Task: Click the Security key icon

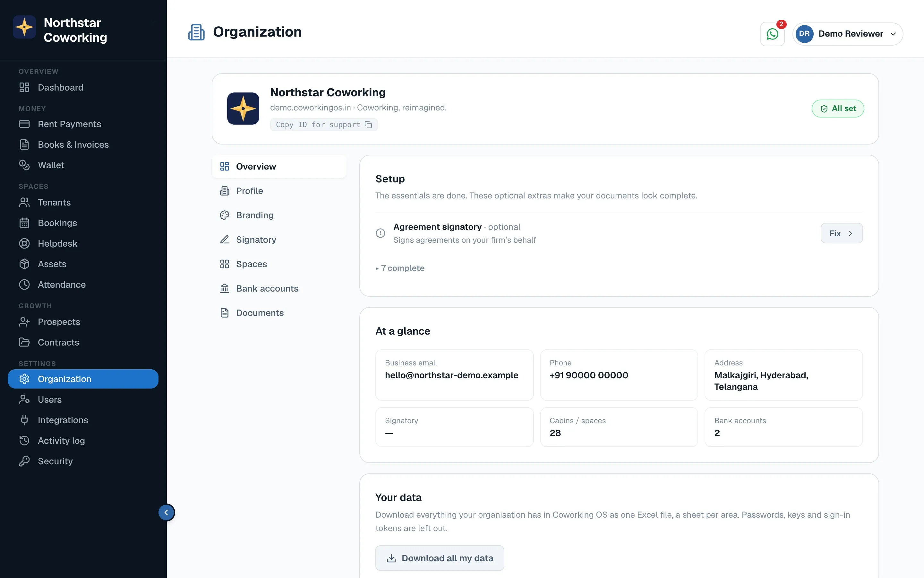Action: tap(24, 461)
